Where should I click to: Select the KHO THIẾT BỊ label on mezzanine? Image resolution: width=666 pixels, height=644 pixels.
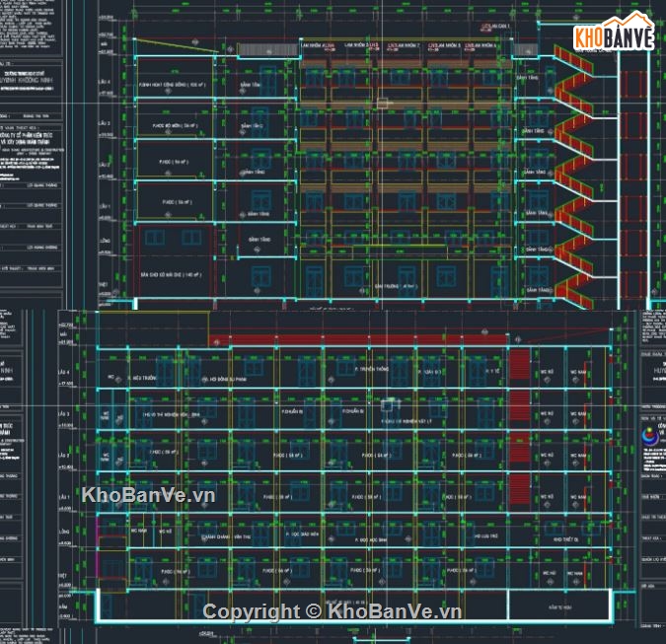pos(565,539)
